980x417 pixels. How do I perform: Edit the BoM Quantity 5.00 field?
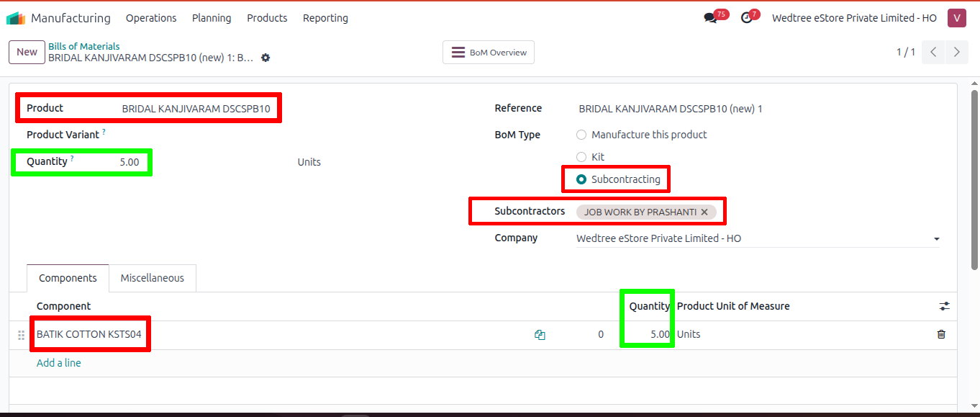pyautogui.click(x=130, y=162)
